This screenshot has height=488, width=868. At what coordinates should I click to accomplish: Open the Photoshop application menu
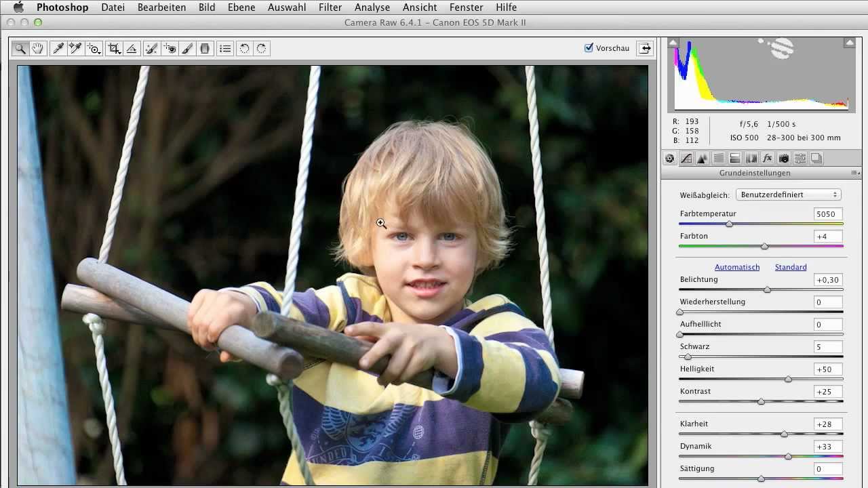pos(62,7)
